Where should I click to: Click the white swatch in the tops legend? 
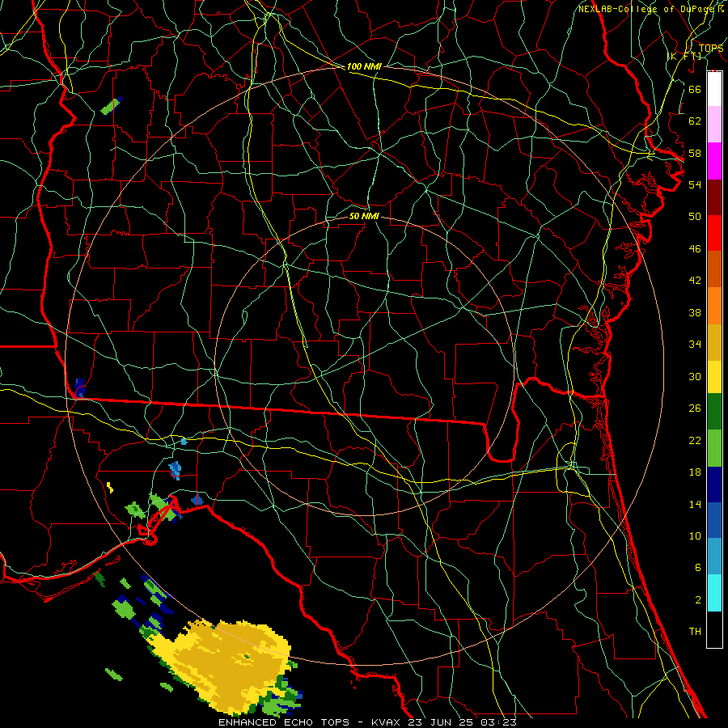(714, 89)
